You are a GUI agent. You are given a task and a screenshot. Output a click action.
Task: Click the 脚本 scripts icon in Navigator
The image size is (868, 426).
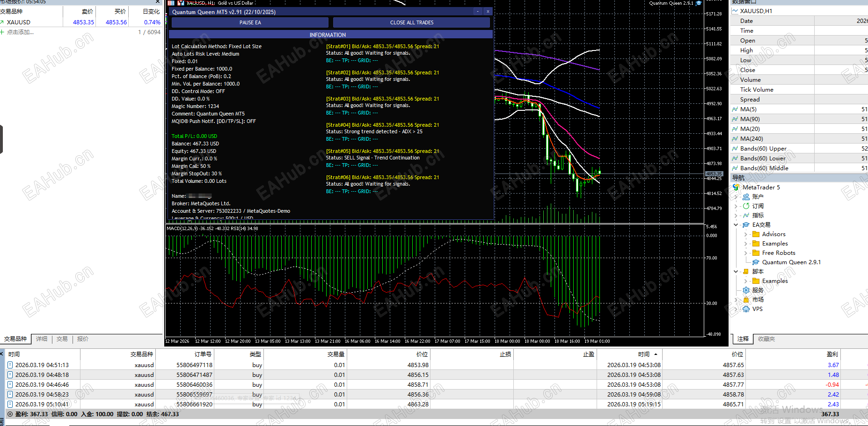click(746, 272)
